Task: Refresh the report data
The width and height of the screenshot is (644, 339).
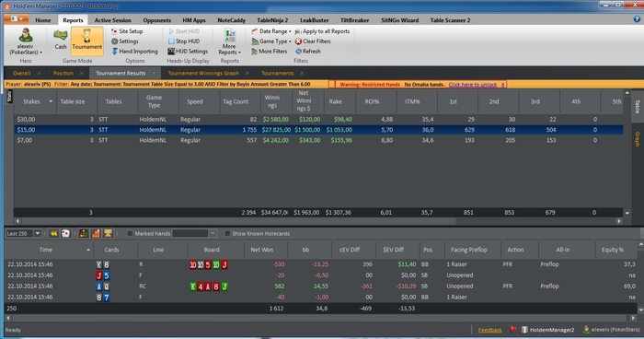Action: coord(307,52)
